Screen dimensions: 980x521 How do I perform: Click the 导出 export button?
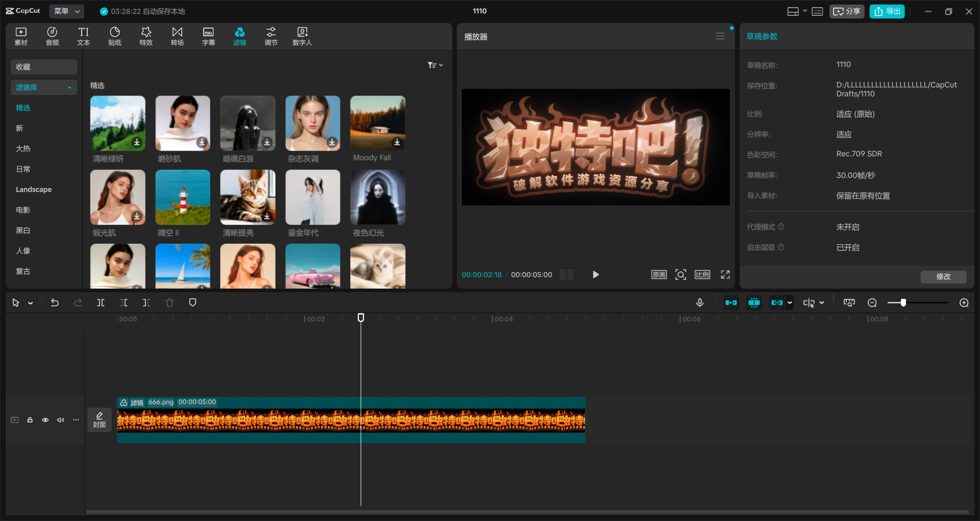tap(887, 11)
